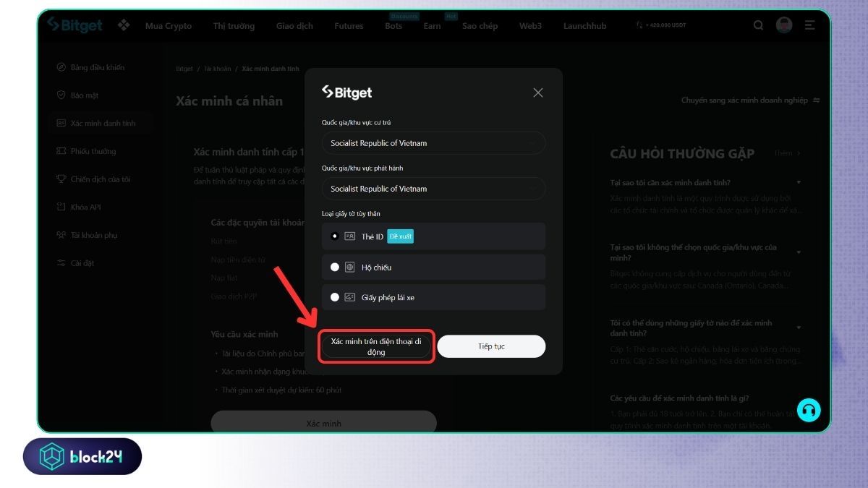The image size is (868, 488).
Task: Open the Sao chép menu
Action: click(480, 26)
